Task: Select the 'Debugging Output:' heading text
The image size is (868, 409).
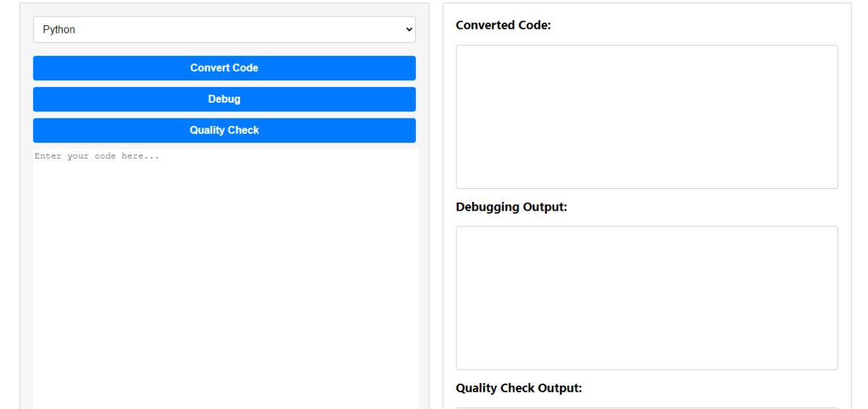Action: [x=511, y=207]
